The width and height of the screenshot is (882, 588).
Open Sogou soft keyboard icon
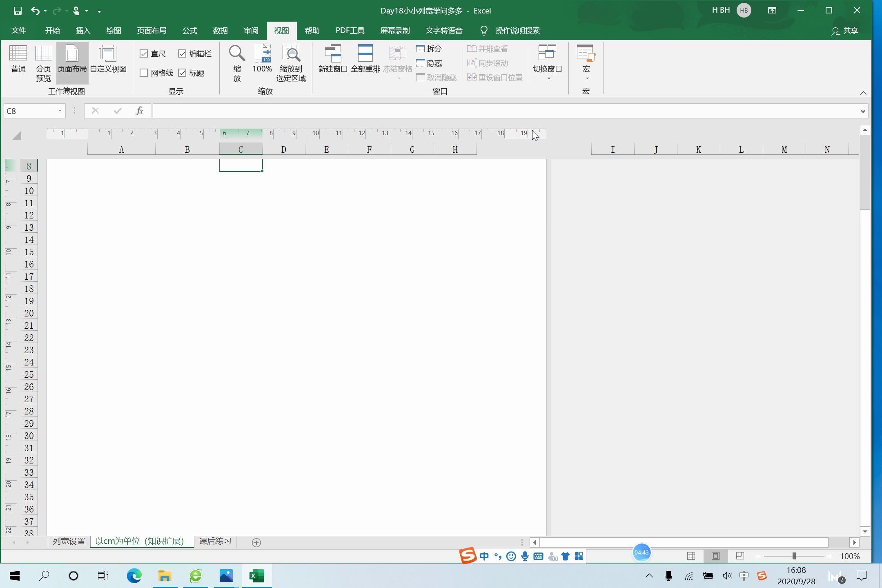538,556
